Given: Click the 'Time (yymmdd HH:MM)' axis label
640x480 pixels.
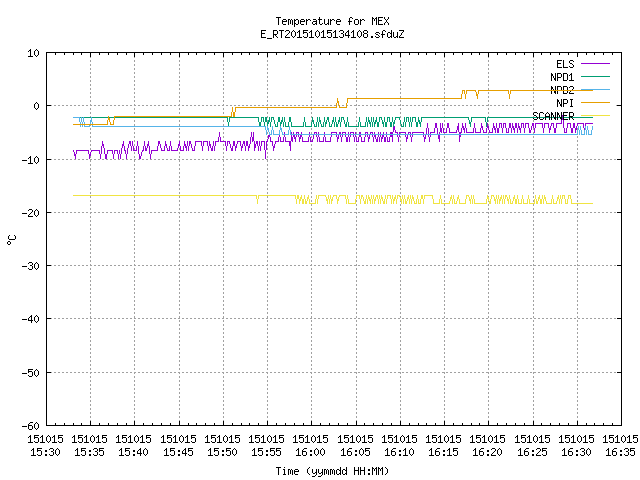Looking at the screenshot, I should click(x=332, y=471).
